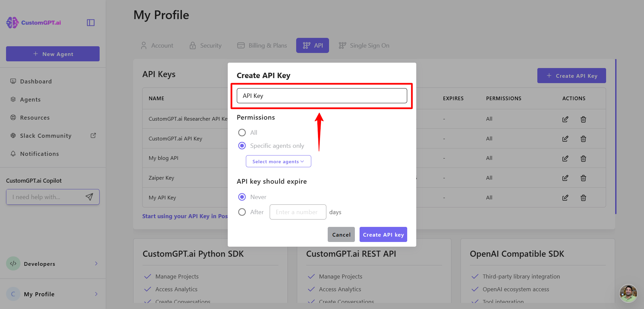This screenshot has height=309, width=644.
Task: Open Agents in the sidebar
Action: [30, 99]
